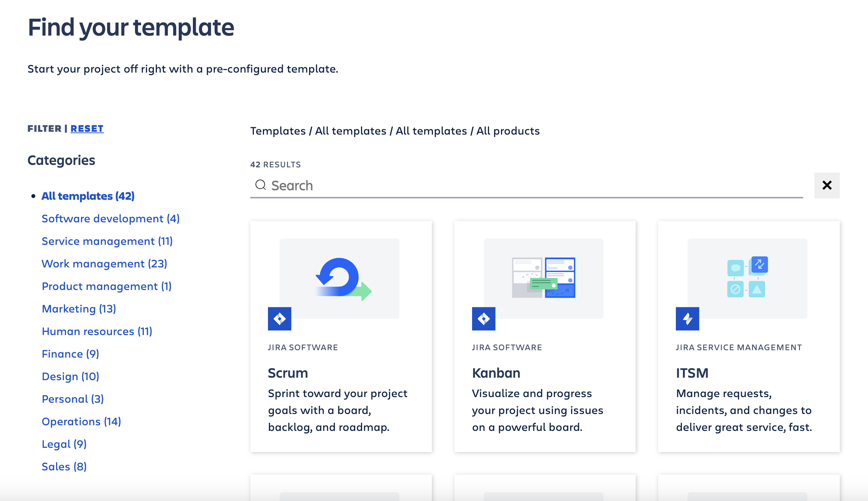
Task: Click the Jira Software badge on Kanban card
Action: tap(483, 318)
